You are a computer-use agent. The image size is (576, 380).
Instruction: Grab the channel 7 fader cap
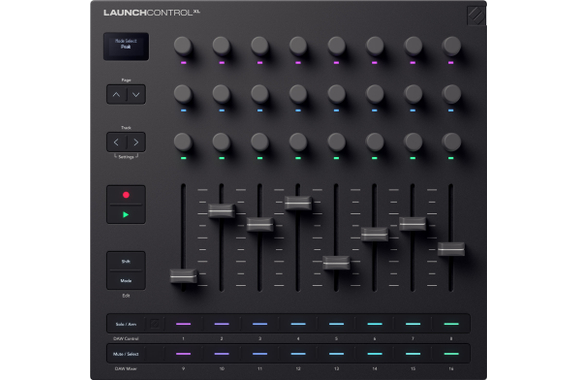tap(413, 223)
